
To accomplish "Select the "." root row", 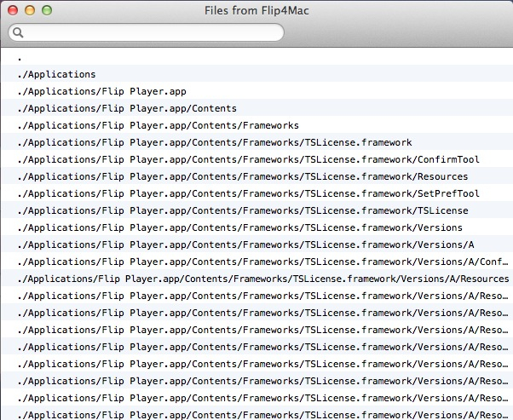I will tap(256, 56).
